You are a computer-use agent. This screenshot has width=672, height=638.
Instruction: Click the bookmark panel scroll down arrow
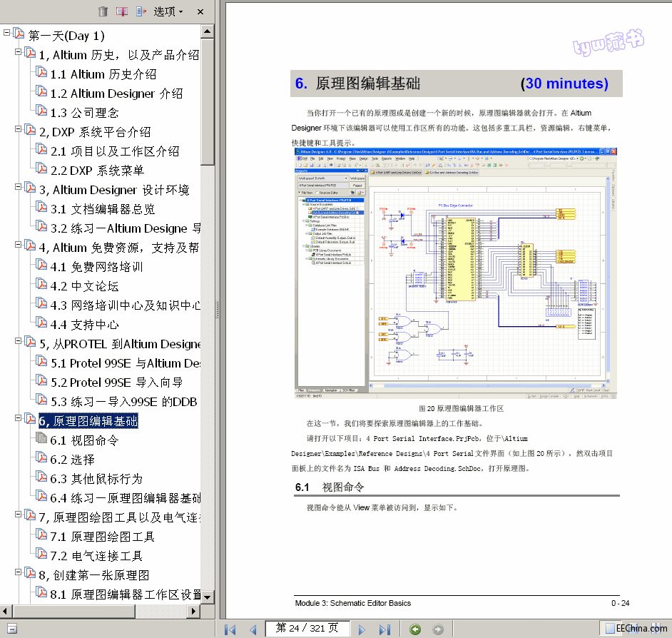pos(208,597)
